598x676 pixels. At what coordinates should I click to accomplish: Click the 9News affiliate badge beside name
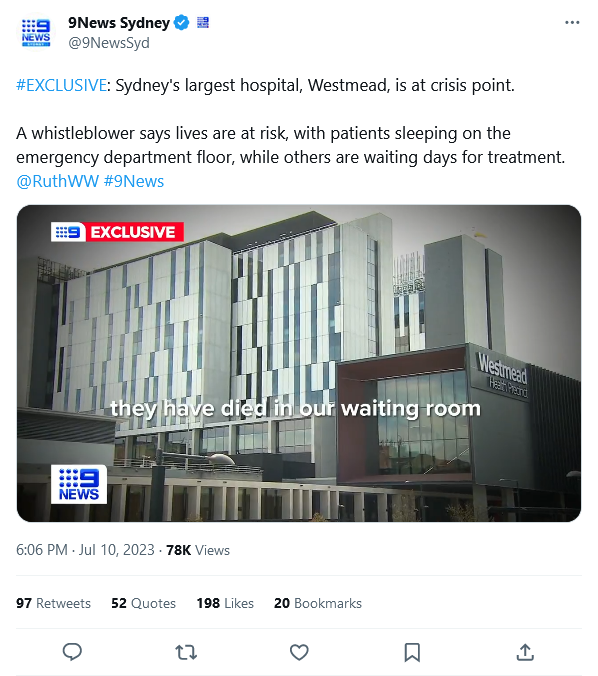point(203,22)
